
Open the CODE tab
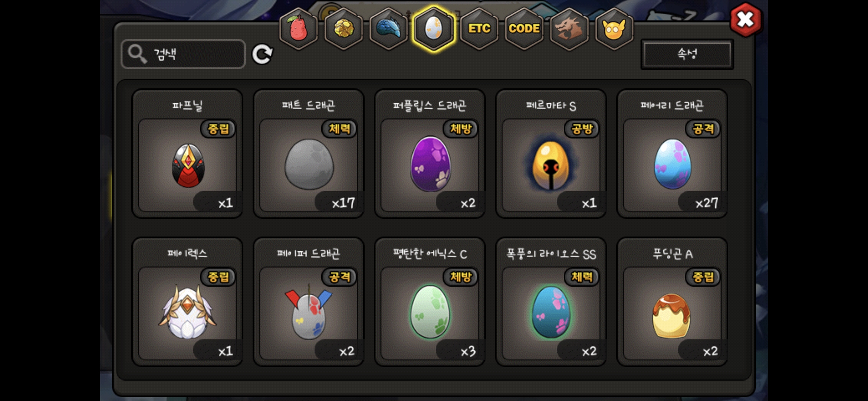coord(524,29)
